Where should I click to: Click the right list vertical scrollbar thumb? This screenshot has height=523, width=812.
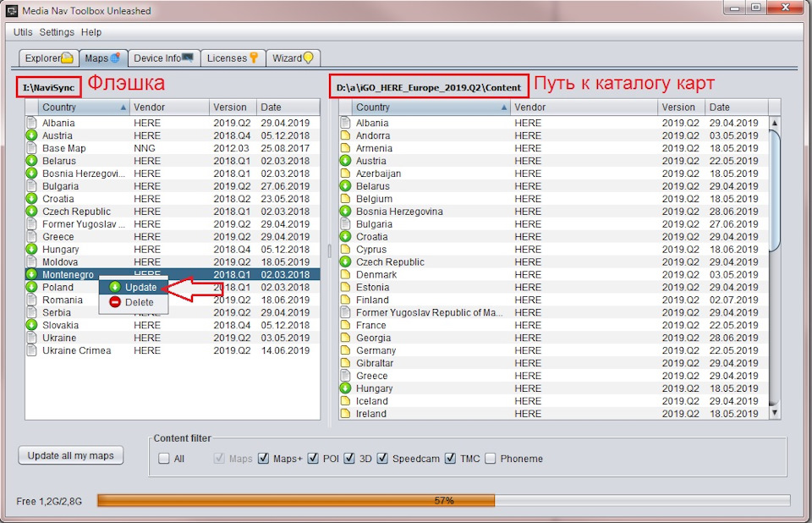[x=775, y=190]
